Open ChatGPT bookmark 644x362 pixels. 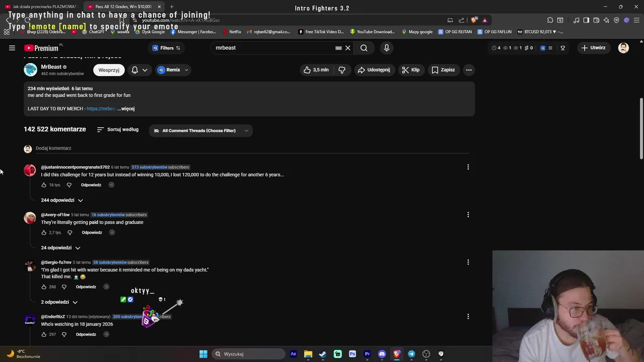click(93, 32)
